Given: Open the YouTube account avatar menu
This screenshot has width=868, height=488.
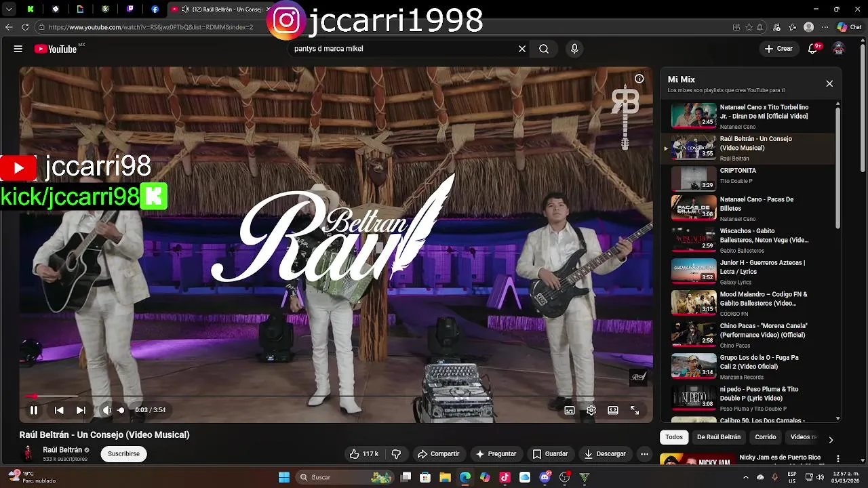Looking at the screenshot, I should (839, 49).
